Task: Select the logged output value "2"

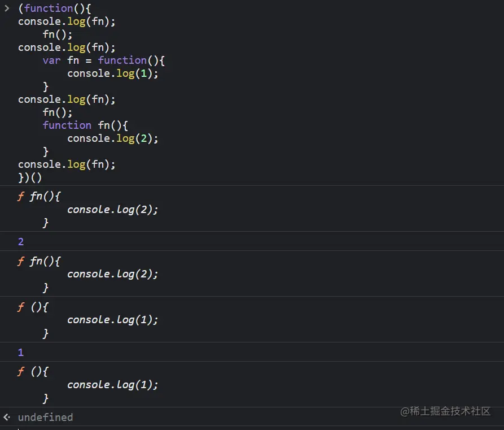Action: click(x=21, y=242)
